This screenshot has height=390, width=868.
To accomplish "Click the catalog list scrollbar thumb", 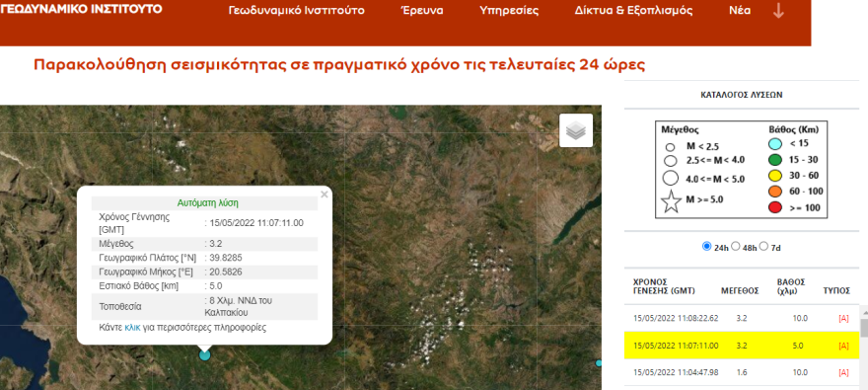I will click(x=864, y=328).
